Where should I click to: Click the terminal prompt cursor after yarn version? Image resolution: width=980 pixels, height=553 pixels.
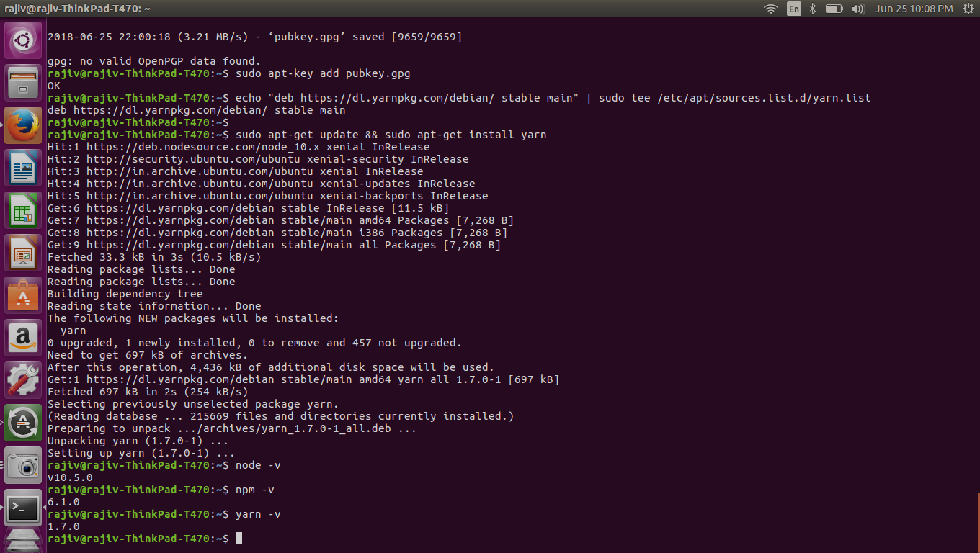coord(239,539)
